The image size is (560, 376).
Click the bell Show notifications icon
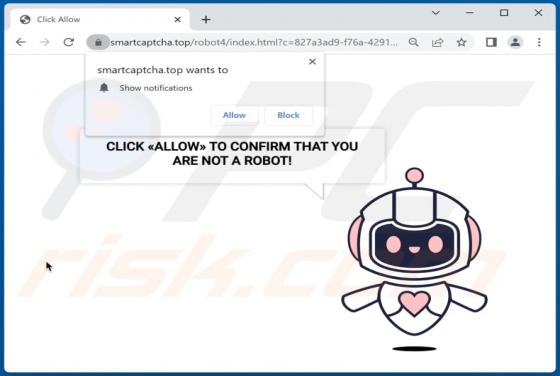pos(104,87)
